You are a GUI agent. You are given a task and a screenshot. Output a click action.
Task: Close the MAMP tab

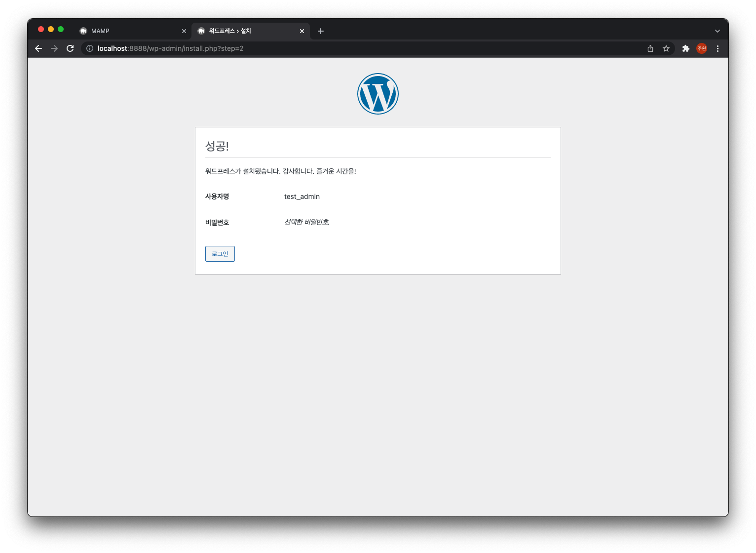(184, 31)
